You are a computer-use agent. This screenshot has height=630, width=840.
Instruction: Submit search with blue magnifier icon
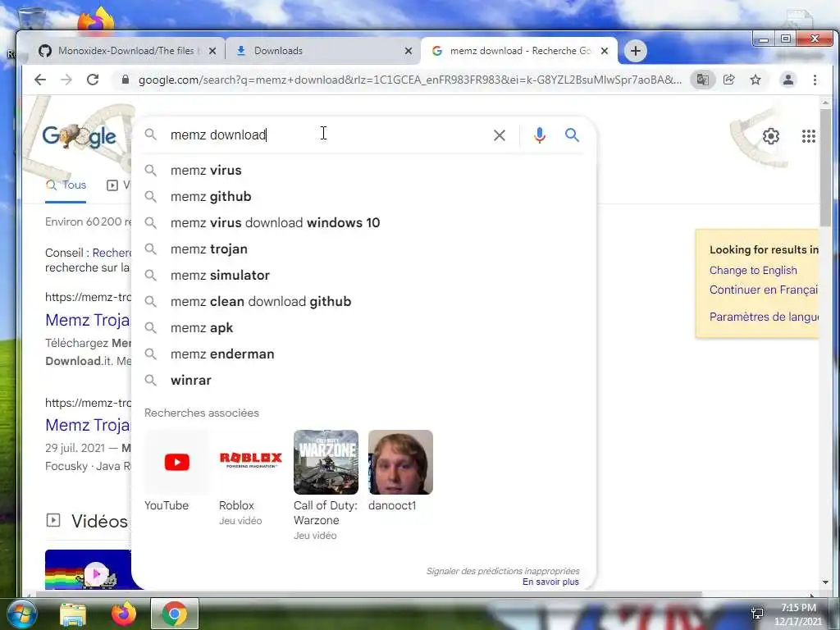[x=572, y=135]
